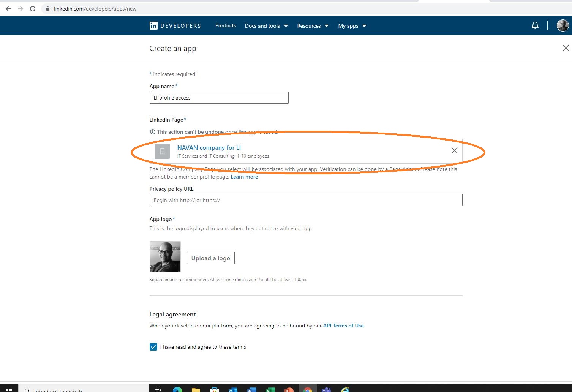Uncheck the agree to terms checkbox

pyautogui.click(x=153, y=347)
